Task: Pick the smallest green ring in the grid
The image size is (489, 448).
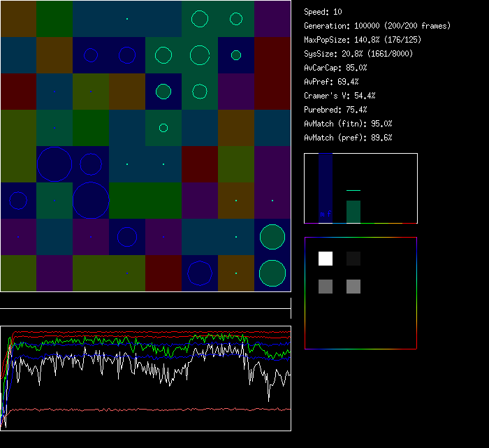Action: [x=163, y=128]
